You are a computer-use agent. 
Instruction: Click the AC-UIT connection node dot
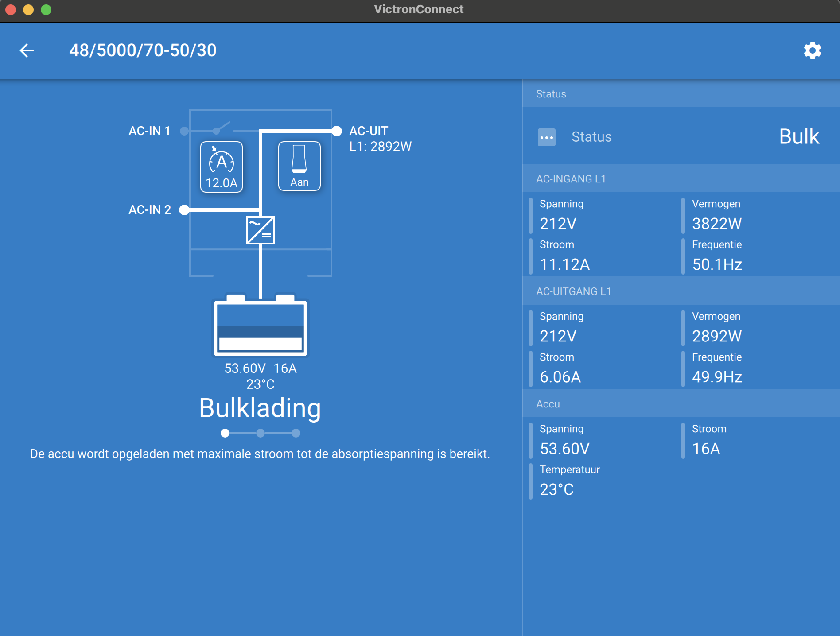[x=337, y=131]
